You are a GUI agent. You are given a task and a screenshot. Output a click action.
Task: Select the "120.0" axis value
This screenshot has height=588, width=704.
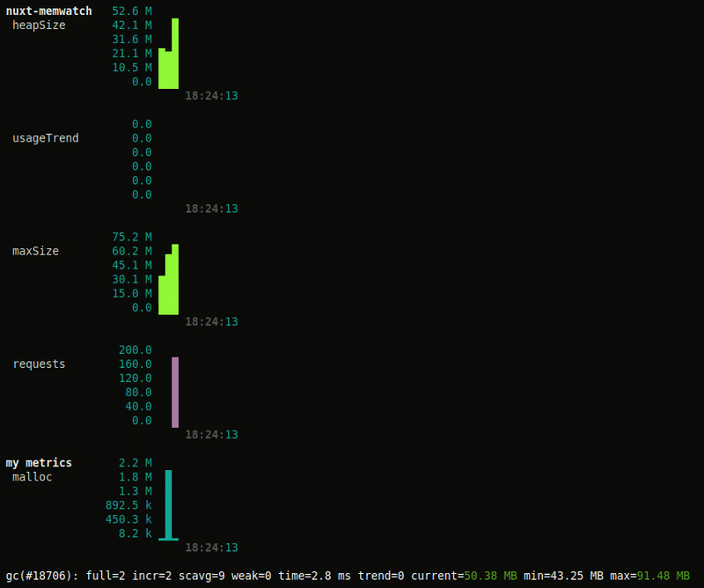tap(136, 378)
